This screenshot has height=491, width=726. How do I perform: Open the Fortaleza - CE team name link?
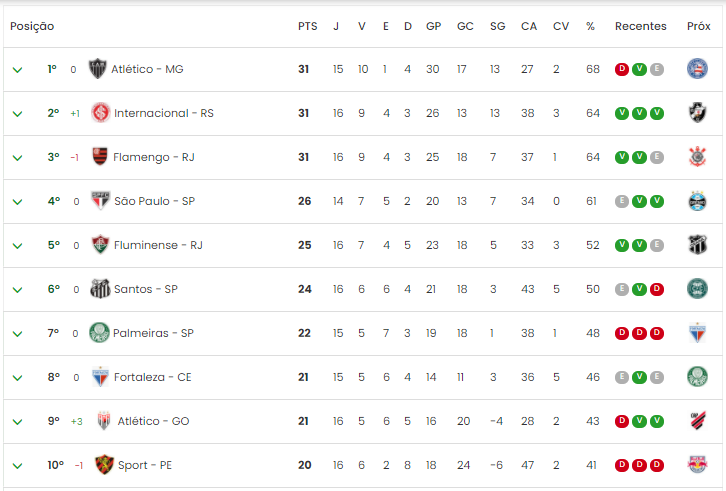tap(153, 377)
